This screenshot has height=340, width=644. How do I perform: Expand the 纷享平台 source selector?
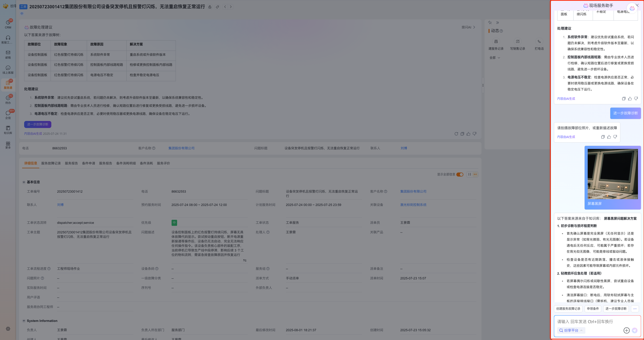(571, 330)
